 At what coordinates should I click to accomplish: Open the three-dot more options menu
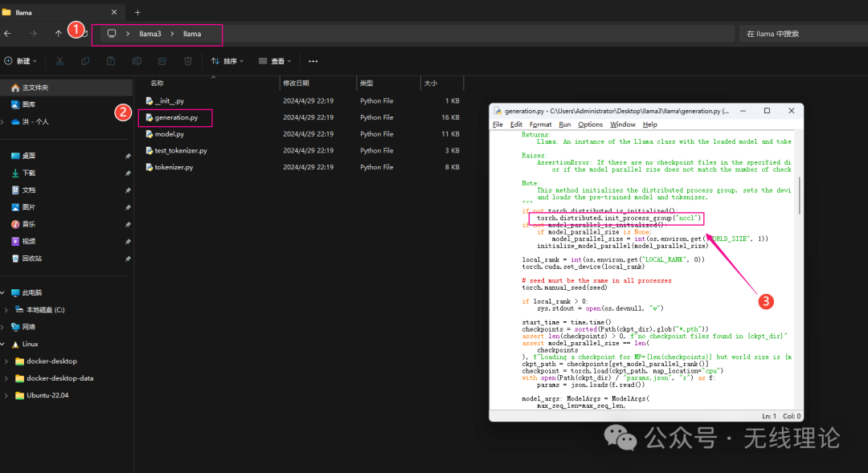(x=313, y=61)
